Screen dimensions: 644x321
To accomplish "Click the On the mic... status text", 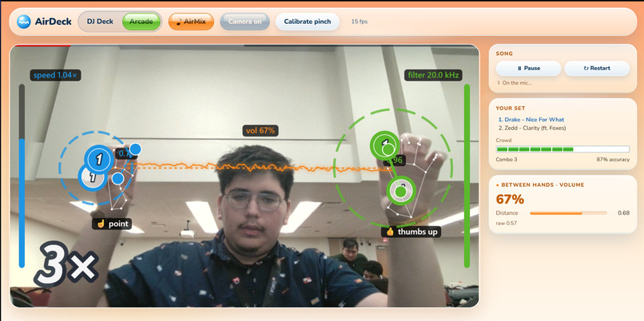I will tap(514, 83).
